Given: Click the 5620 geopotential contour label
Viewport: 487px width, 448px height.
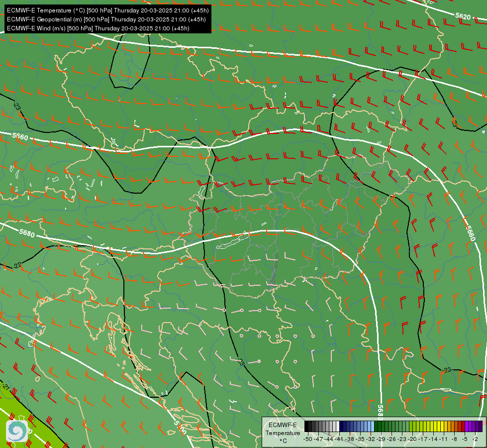Looking at the screenshot, I should pos(463,16).
